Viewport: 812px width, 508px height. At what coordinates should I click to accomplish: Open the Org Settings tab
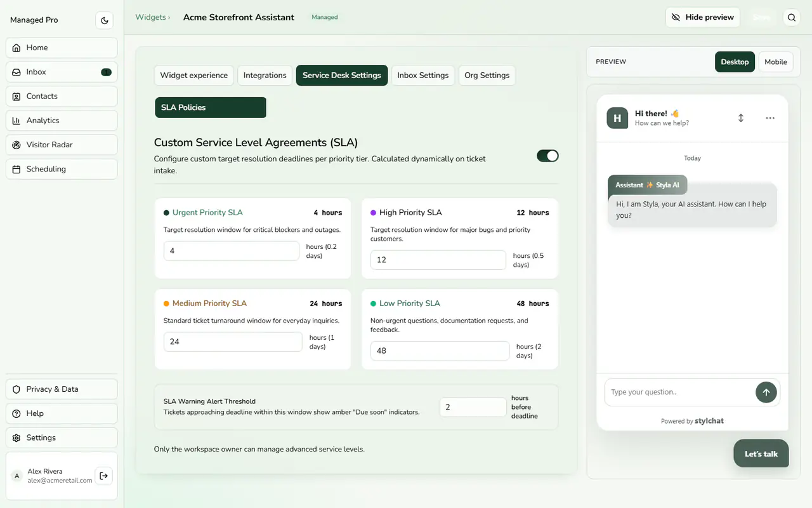coord(487,75)
